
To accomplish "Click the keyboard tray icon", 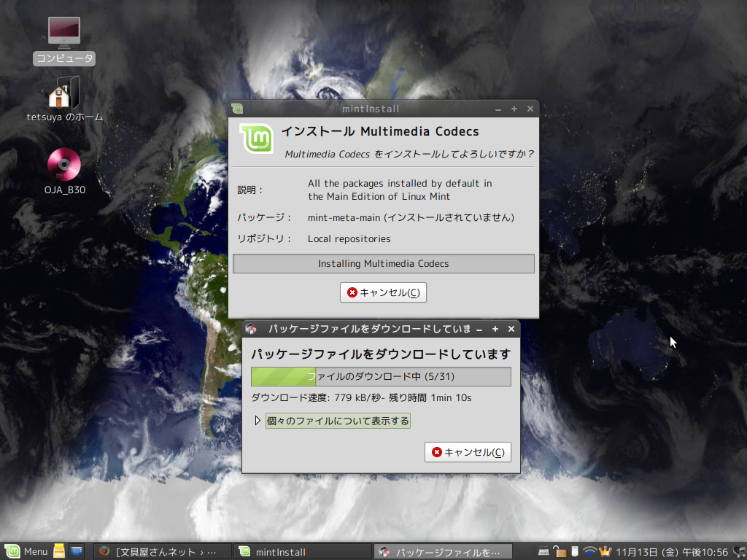I will click(543, 551).
